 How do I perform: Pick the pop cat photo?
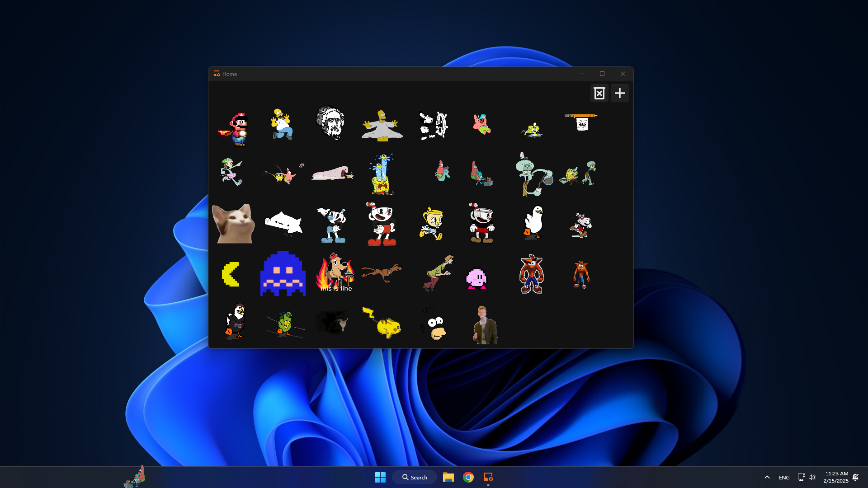pyautogui.click(x=233, y=224)
